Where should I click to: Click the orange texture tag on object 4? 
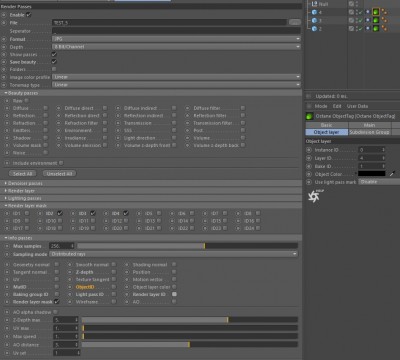click(x=384, y=12)
